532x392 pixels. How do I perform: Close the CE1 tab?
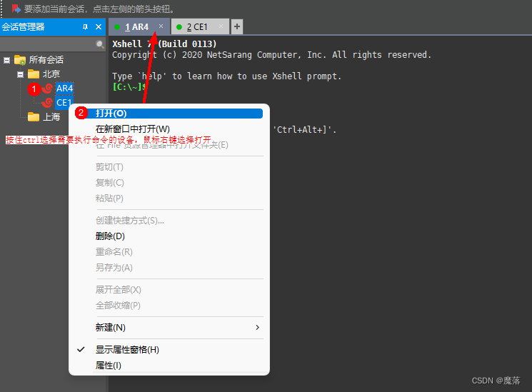[221, 26]
